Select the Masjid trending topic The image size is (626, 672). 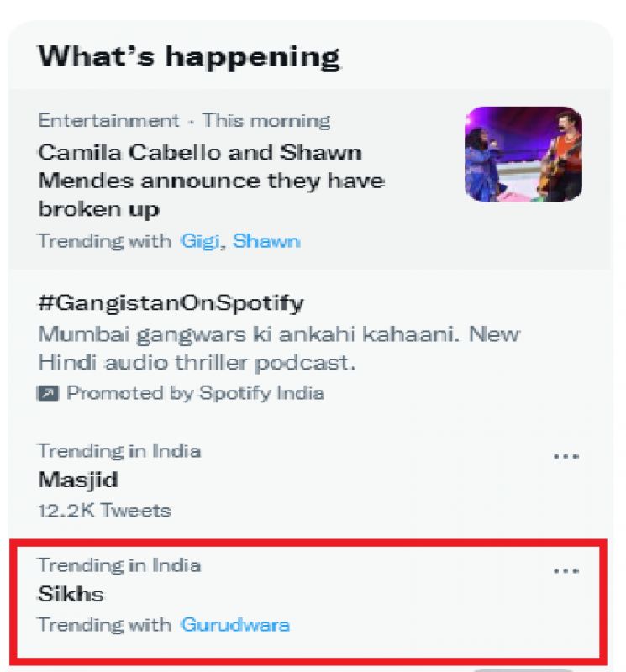click(x=78, y=480)
